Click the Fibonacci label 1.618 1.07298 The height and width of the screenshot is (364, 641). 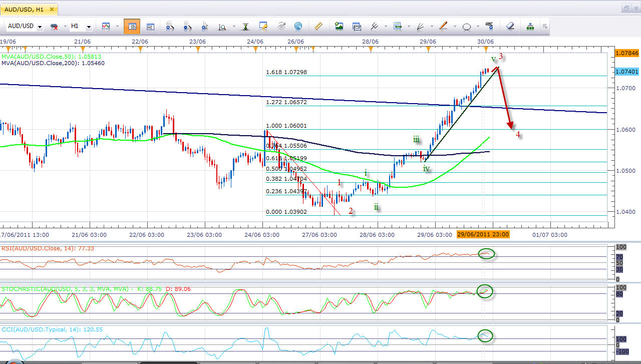[286, 72]
